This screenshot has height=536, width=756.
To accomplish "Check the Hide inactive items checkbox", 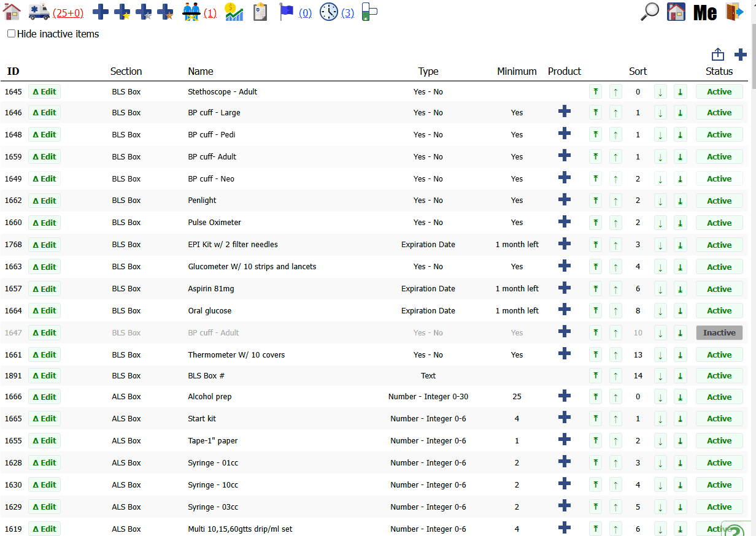I will pos(11,34).
